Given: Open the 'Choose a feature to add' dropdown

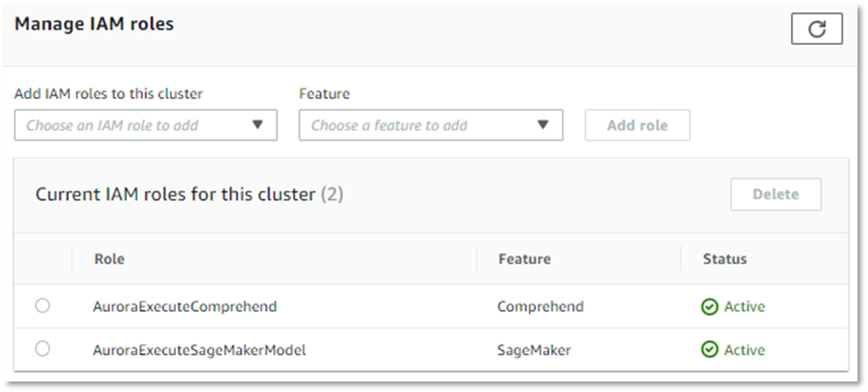Looking at the screenshot, I should [420, 125].
